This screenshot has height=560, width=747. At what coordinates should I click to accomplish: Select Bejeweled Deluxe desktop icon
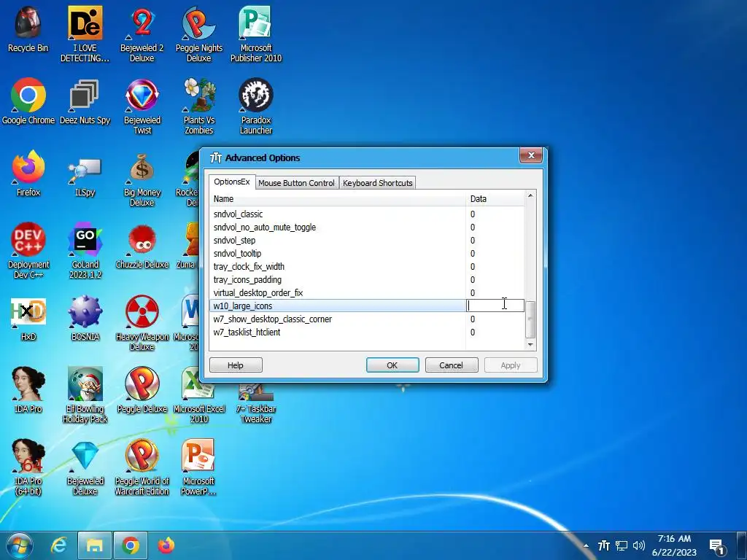[85, 467]
